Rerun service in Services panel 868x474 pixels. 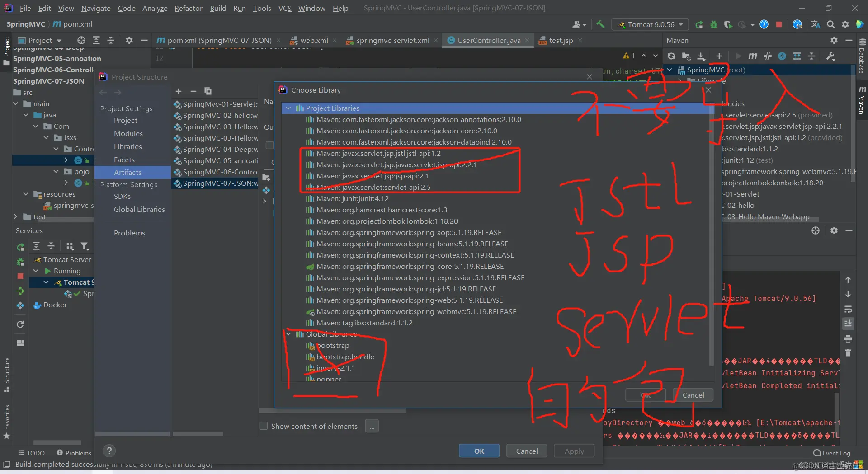pos(21,247)
